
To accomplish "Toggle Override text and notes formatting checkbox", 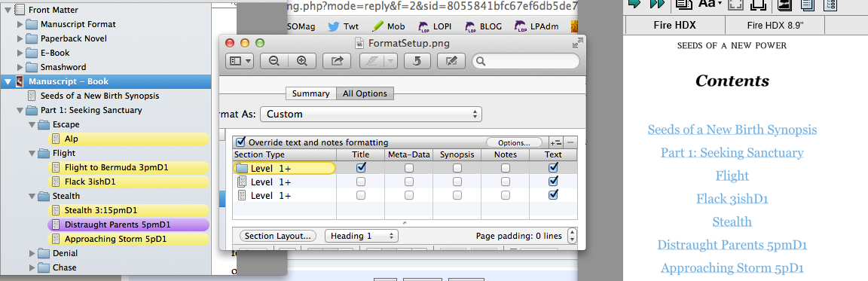I will [x=241, y=142].
